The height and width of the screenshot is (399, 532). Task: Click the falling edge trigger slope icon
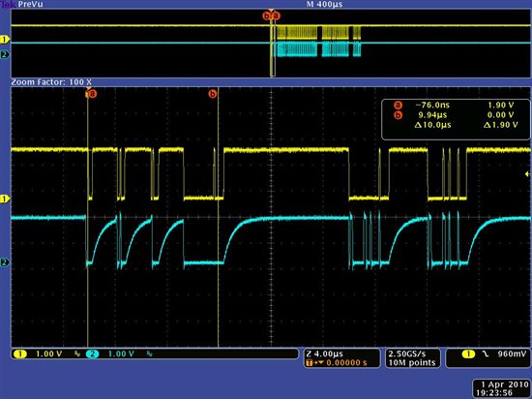[486, 354]
